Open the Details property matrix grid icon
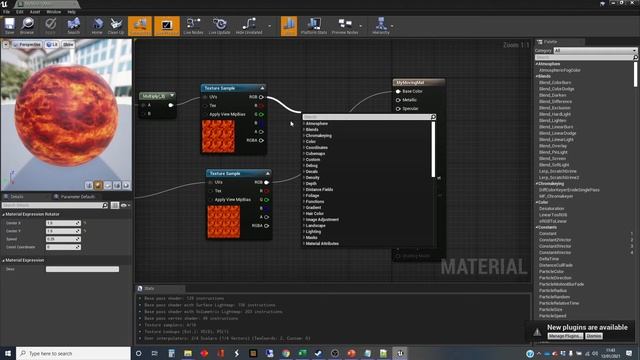The height and width of the screenshot is (360, 640). click(115, 205)
